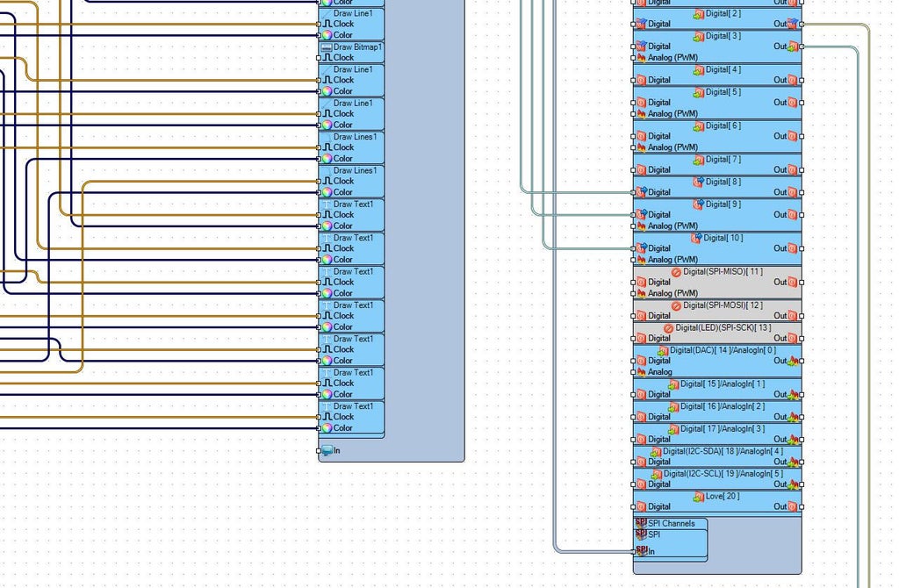Click the Out pin icon of Digital[ 2 ]
This screenshot has width=899, height=588.
point(793,24)
